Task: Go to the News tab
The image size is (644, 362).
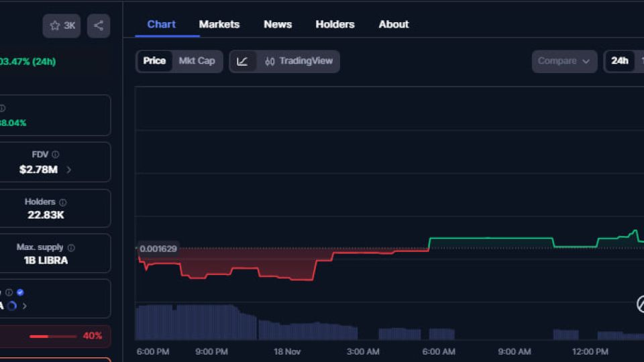Action: [278, 24]
